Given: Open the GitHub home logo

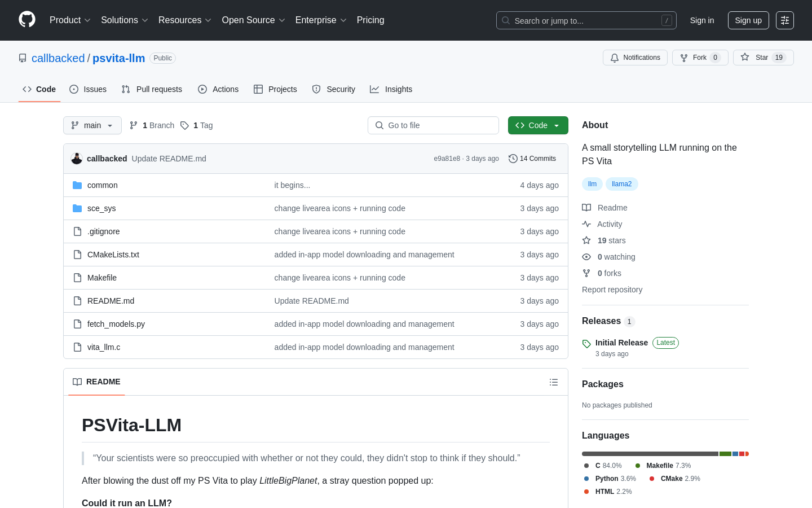Looking at the screenshot, I should tap(27, 20).
